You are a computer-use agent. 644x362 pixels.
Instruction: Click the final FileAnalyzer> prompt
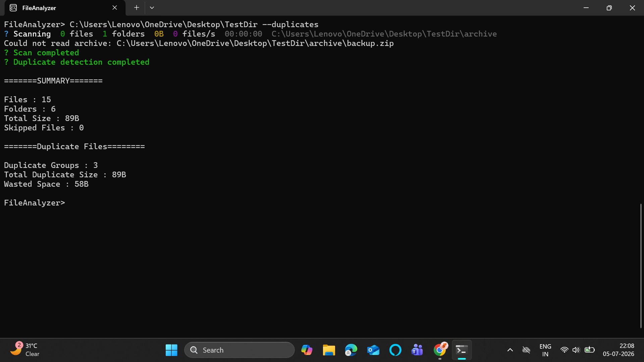[35, 203]
